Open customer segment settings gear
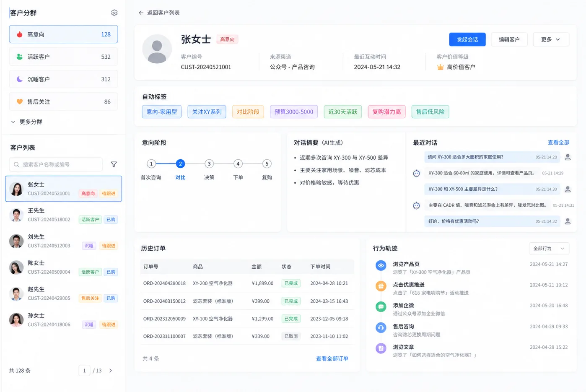Image resolution: width=586 pixels, height=392 pixels. click(x=114, y=13)
